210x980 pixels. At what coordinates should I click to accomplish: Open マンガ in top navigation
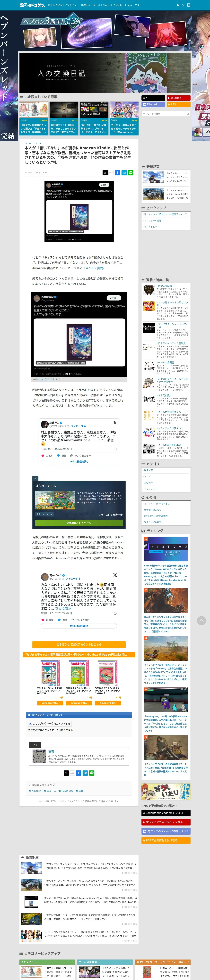(96, 5)
